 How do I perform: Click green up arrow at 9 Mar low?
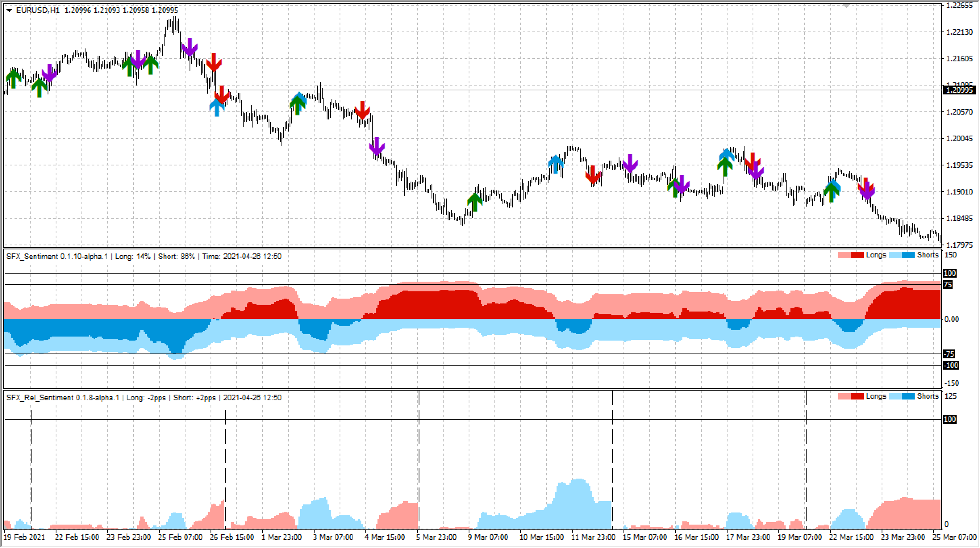(475, 202)
